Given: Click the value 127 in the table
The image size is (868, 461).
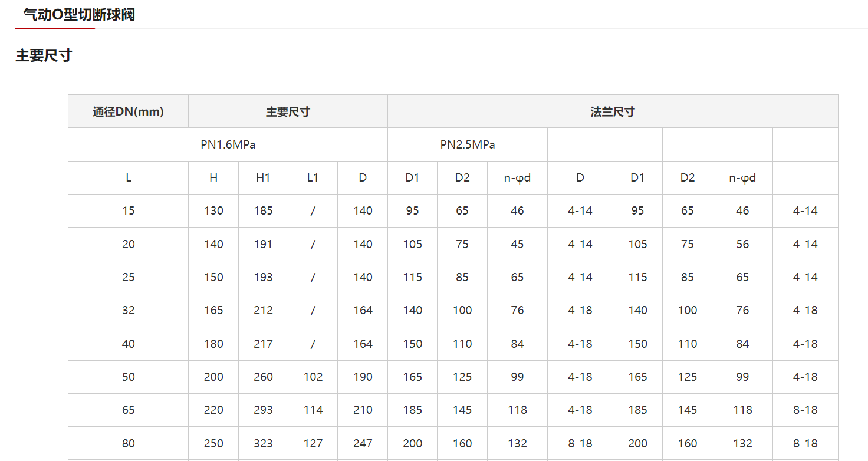Looking at the screenshot, I should (x=313, y=443).
